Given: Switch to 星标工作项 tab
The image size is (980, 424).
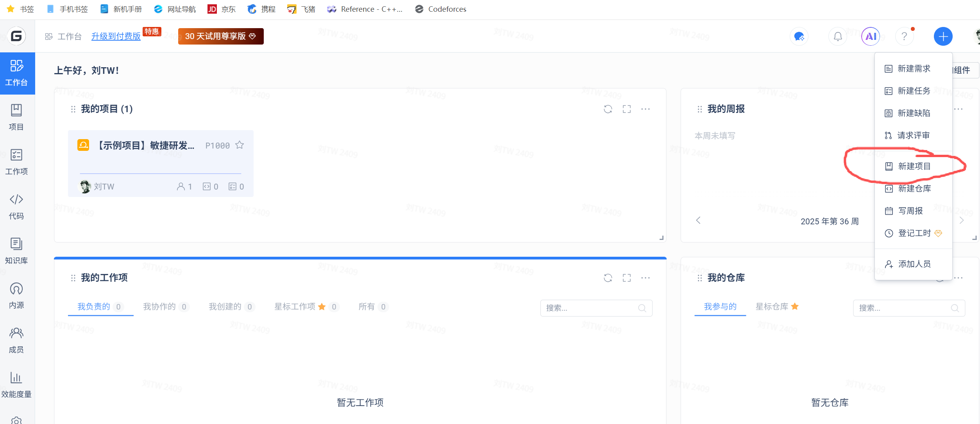Looking at the screenshot, I should [x=295, y=307].
